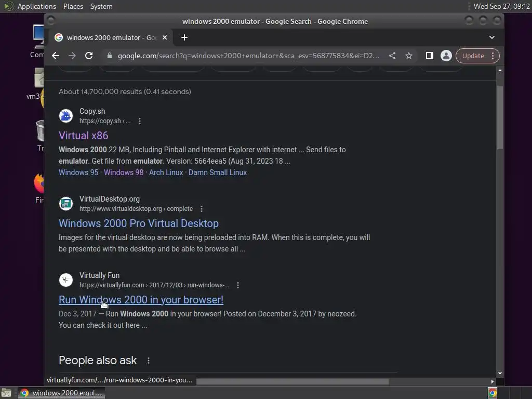Click the Copy.sh site favicon

click(x=66, y=116)
